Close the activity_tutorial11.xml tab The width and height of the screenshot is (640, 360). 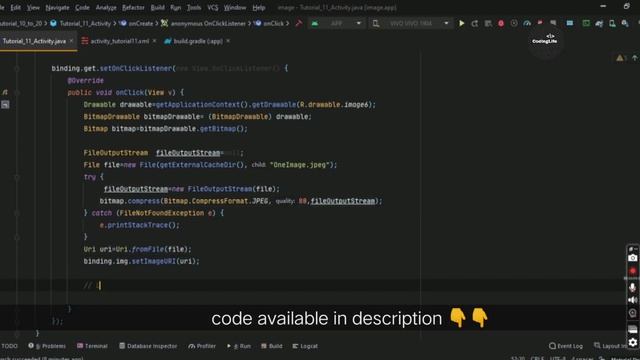click(154, 41)
